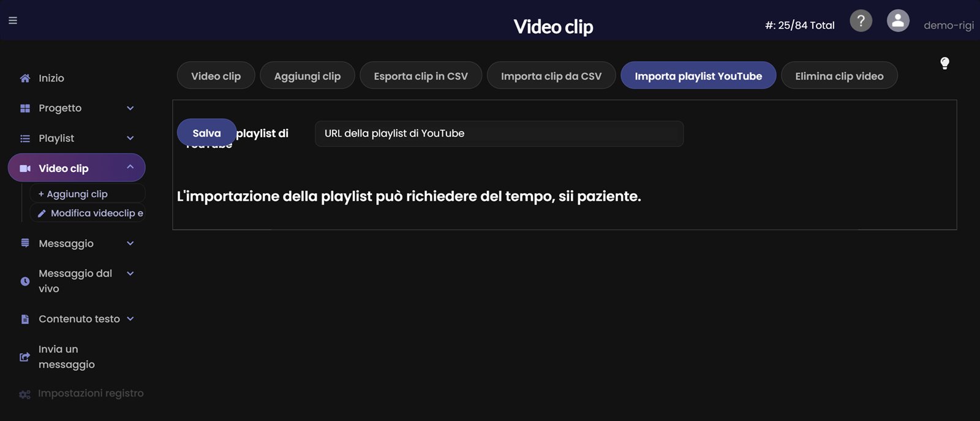Click the Playlist list icon
The image size is (980, 421).
pos(25,139)
